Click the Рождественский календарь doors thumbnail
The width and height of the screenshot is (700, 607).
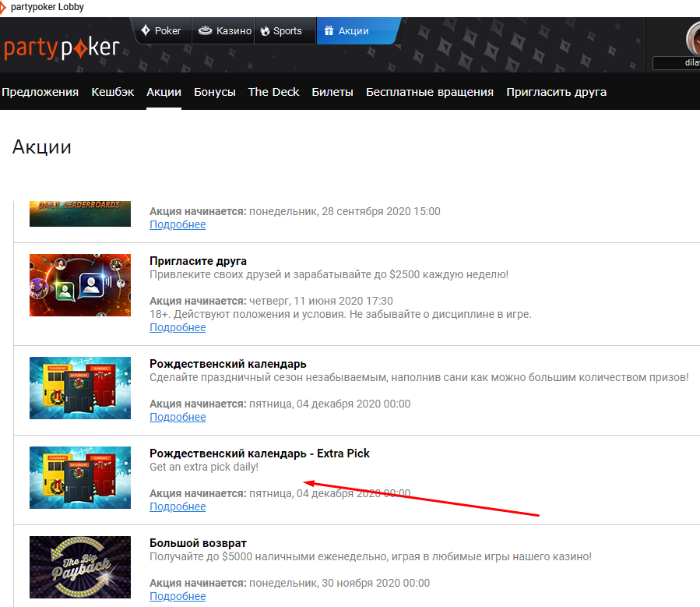(x=80, y=388)
